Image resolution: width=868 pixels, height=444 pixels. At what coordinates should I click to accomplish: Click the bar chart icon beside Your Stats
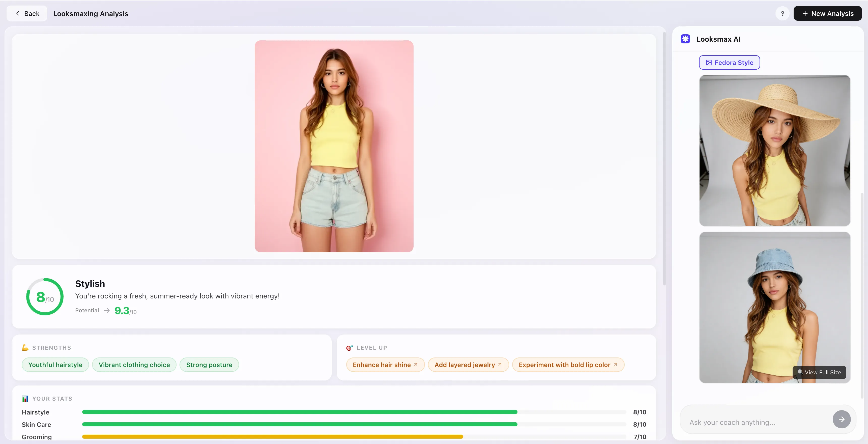25,398
